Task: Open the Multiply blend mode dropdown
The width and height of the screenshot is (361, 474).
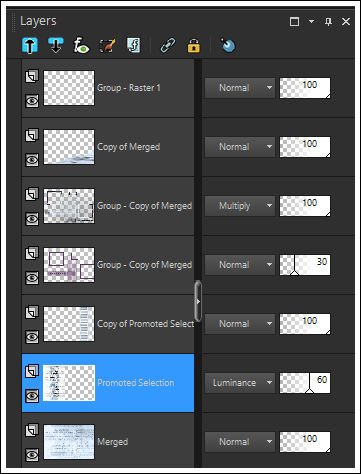Action: [x=240, y=206]
